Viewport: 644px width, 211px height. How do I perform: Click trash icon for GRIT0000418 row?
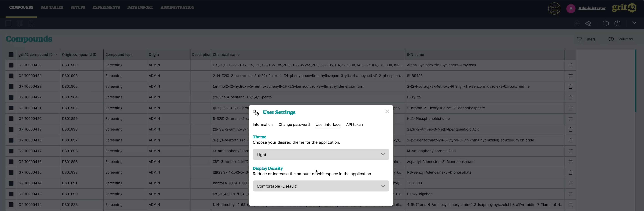click(570, 140)
